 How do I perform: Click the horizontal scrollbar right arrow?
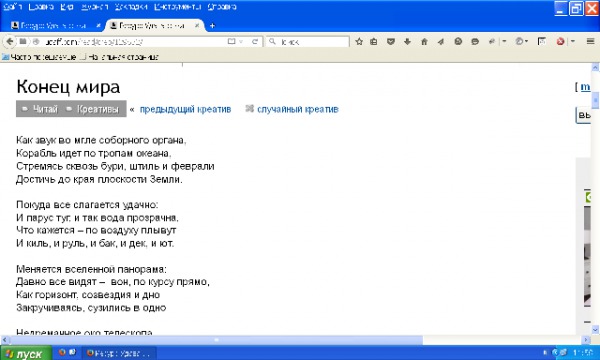click(586, 340)
